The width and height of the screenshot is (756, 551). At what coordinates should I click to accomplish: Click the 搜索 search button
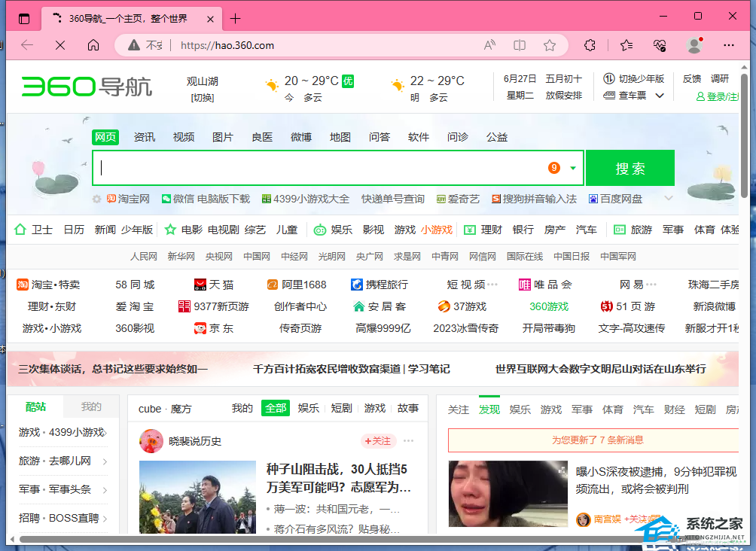(x=630, y=169)
